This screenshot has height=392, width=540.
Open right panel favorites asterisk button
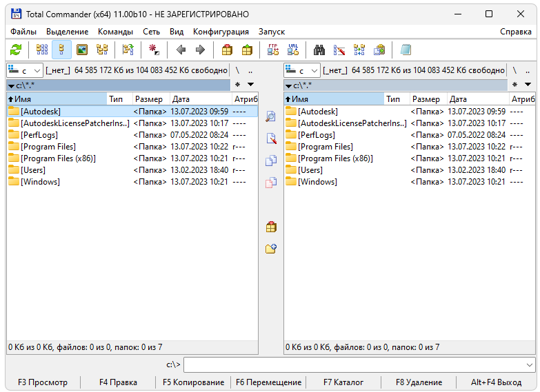pos(515,84)
